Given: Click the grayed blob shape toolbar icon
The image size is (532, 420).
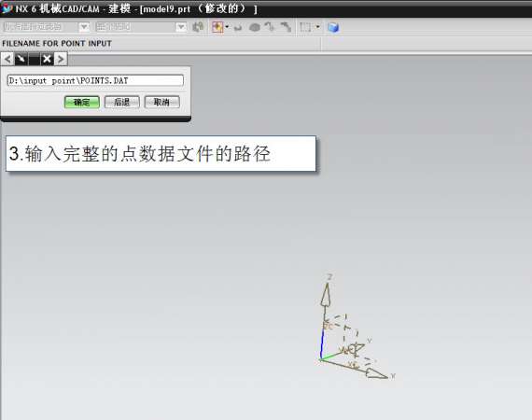Looking at the screenshot, I should coord(255,27).
